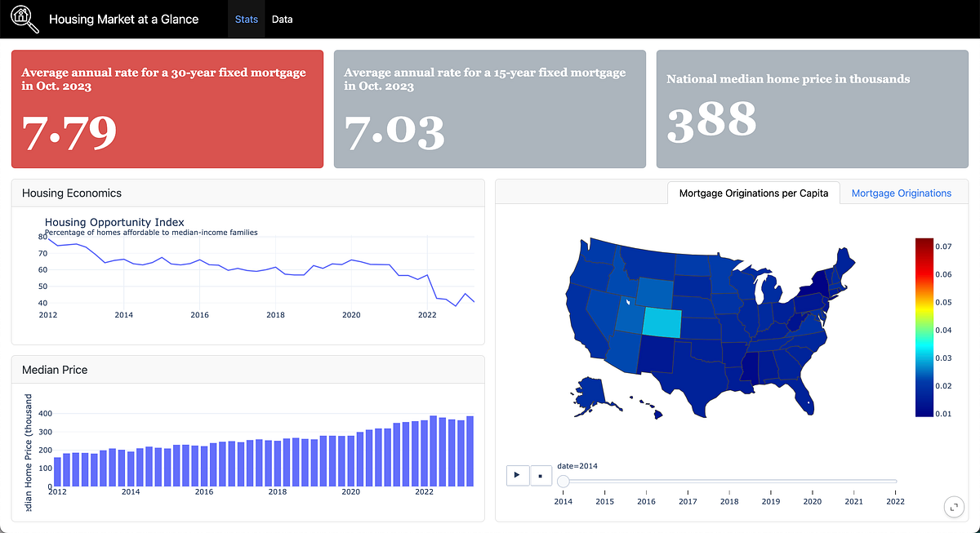The width and height of the screenshot is (980, 533).
Task: Select the light blue Colorado state on the map
Action: (663, 322)
